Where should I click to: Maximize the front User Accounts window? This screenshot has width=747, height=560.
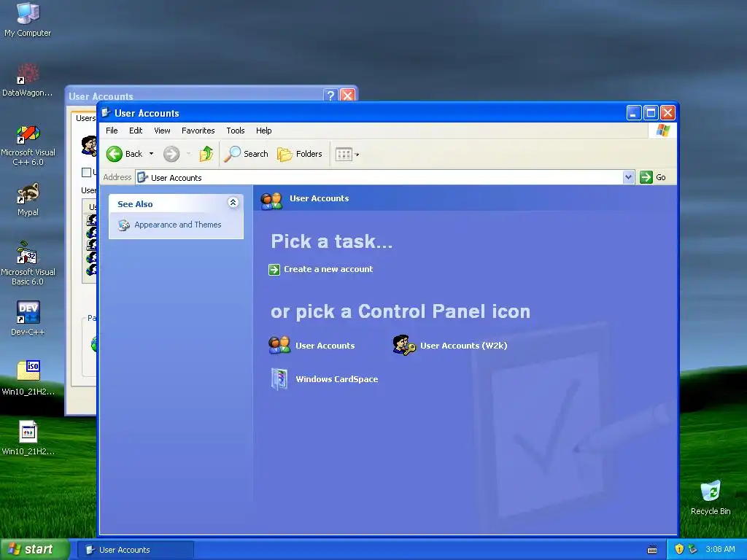click(x=651, y=113)
